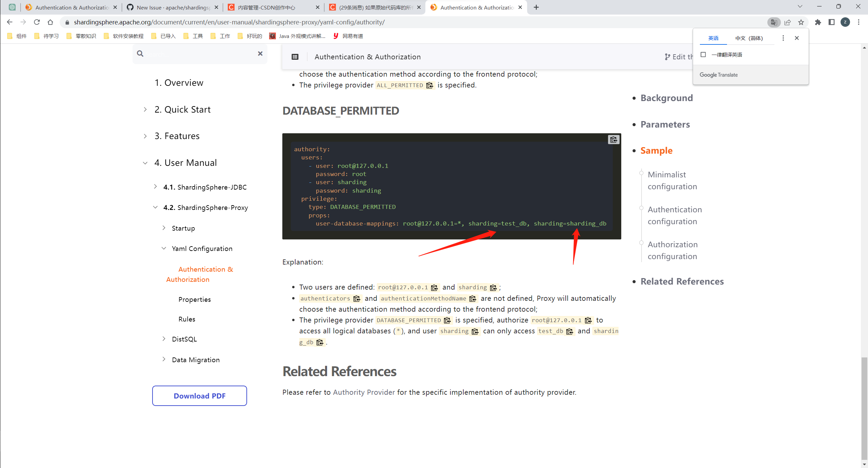Click the document outline icon beside the page title
868x468 pixels.
295,57
